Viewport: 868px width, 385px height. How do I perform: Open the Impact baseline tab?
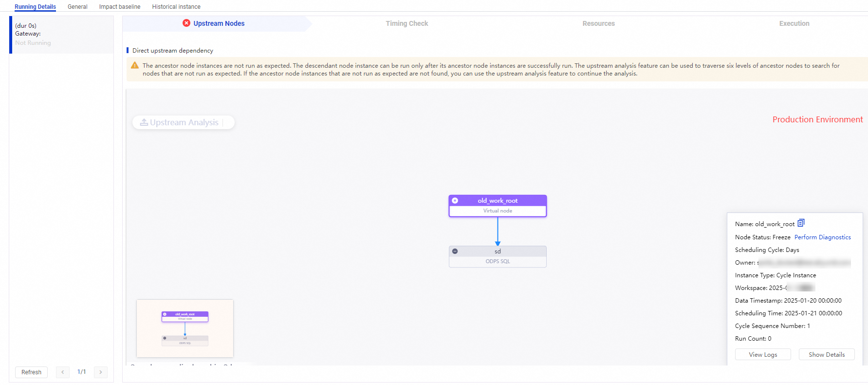tap(120, 7)
